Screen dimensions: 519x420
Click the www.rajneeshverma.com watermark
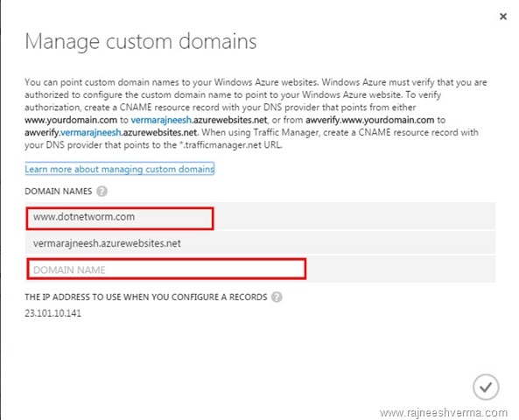444,413
